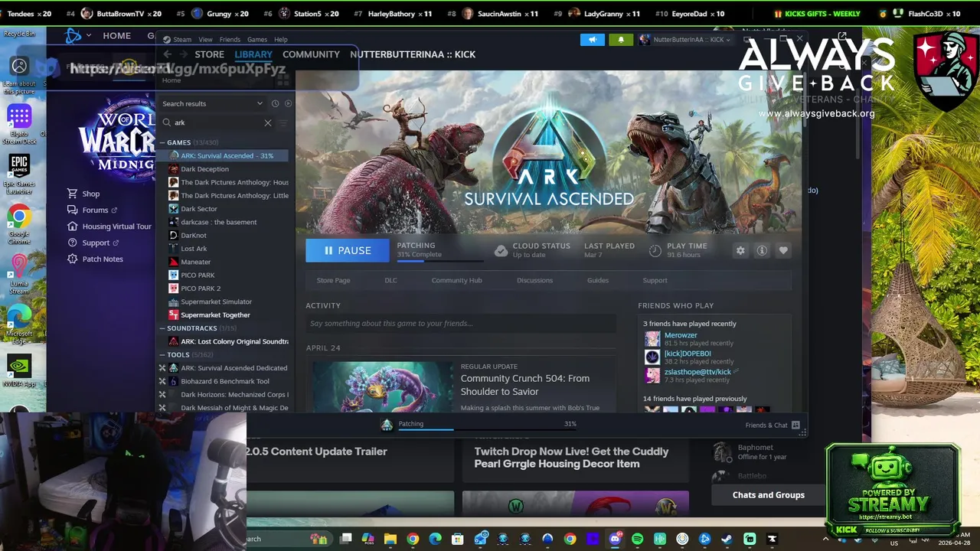Open Discord from the taskbar
Screen dimensions: 980x551
[615, 539]
